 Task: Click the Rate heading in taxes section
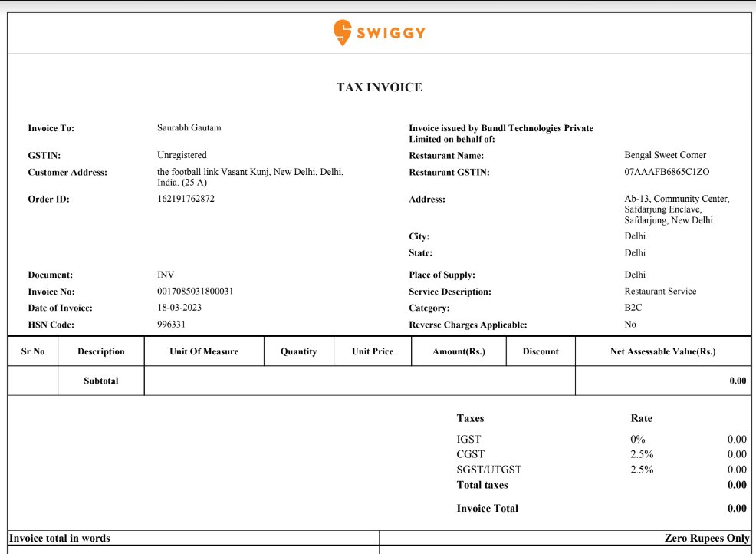point(641,418)
